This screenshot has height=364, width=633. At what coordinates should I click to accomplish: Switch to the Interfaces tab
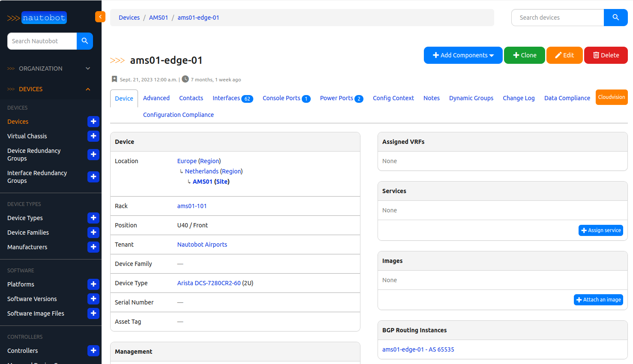click(232, 98)
